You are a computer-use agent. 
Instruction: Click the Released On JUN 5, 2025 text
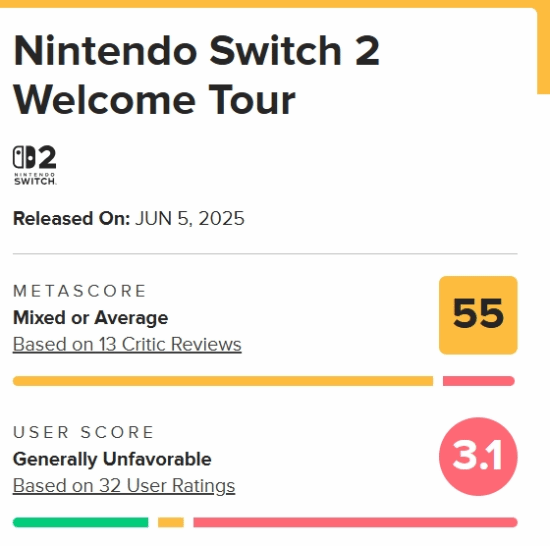click(128, 218)
